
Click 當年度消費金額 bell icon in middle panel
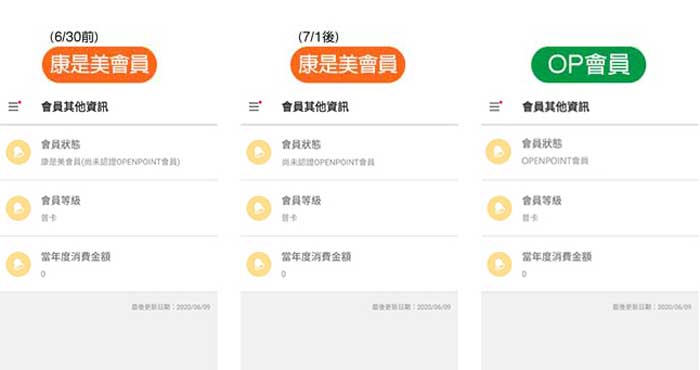(x=259, y=264)
